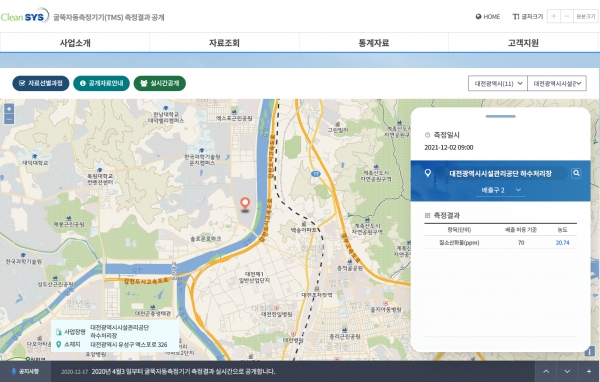This screenshot has height=382, width=600.
Task: Click the measurement time 2021-12-02 09:00
Action: tap(448, 148)
